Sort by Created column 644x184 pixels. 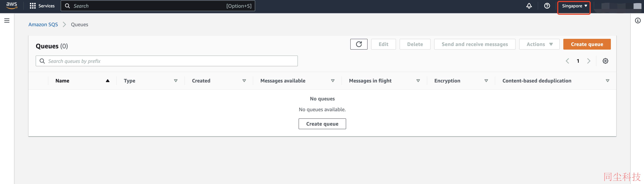(244, 80)
